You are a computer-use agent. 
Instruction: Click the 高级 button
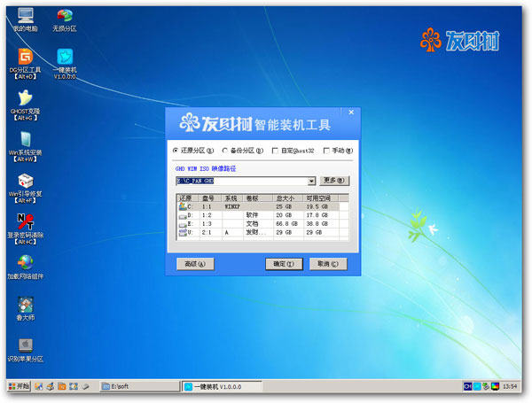tap(195, 264)
